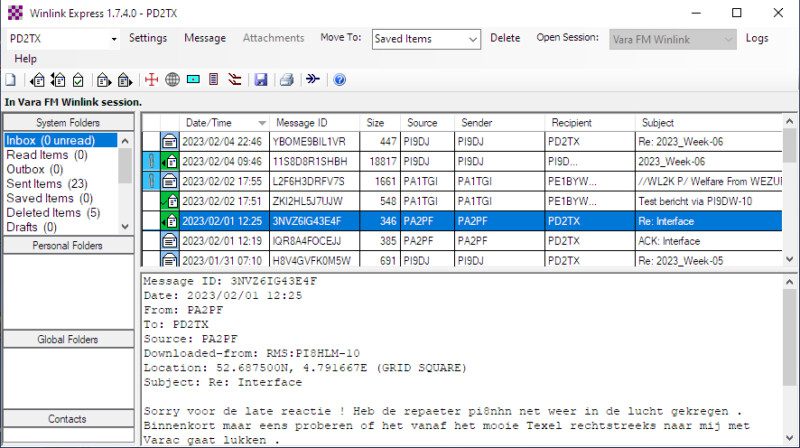Click the blue save floppy disk icon
800x448 pixels.
(x=261, y=80)
